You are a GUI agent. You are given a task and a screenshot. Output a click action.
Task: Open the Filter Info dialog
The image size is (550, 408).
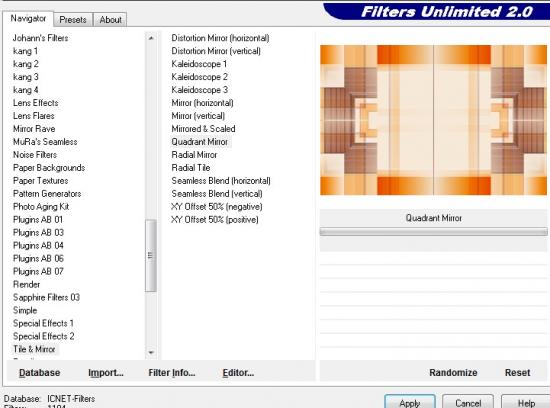(x=172, y=373)
